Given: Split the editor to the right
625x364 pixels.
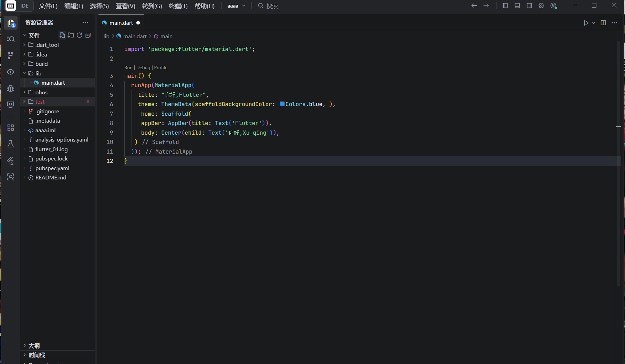Looking at the screenshot, I should [603, 23].
